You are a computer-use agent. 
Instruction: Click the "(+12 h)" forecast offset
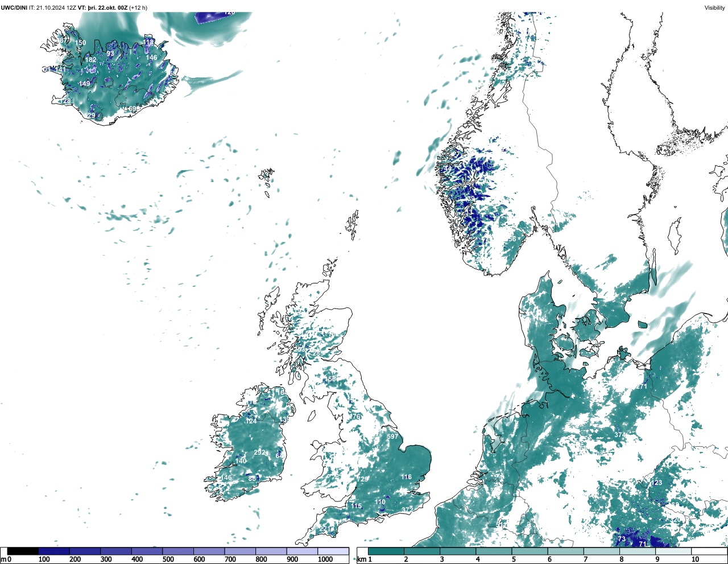pos(138,7)
